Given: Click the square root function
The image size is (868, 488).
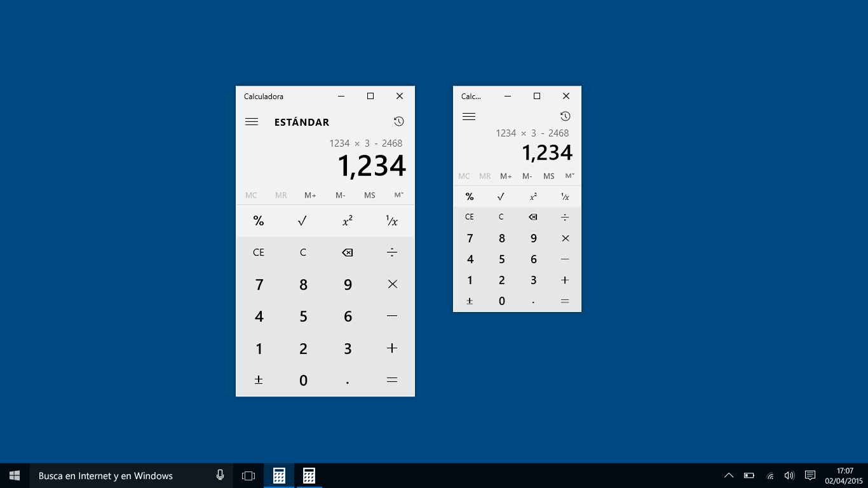Looking at the screenshot, I should click(302, 220).
